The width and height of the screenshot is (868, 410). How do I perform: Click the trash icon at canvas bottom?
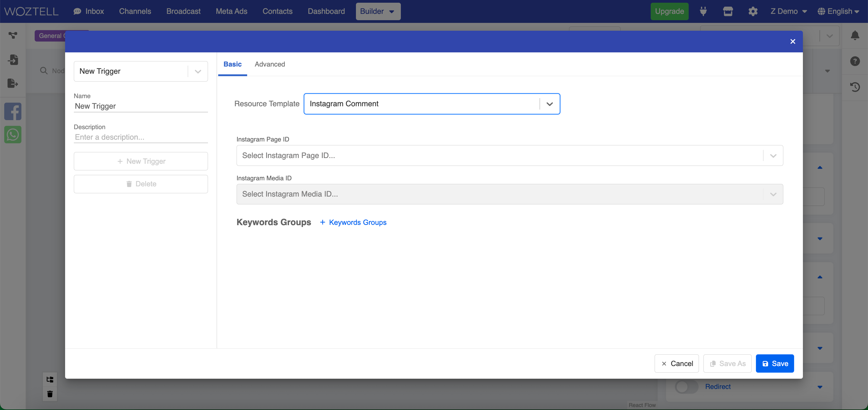click(x=50, y=394)
